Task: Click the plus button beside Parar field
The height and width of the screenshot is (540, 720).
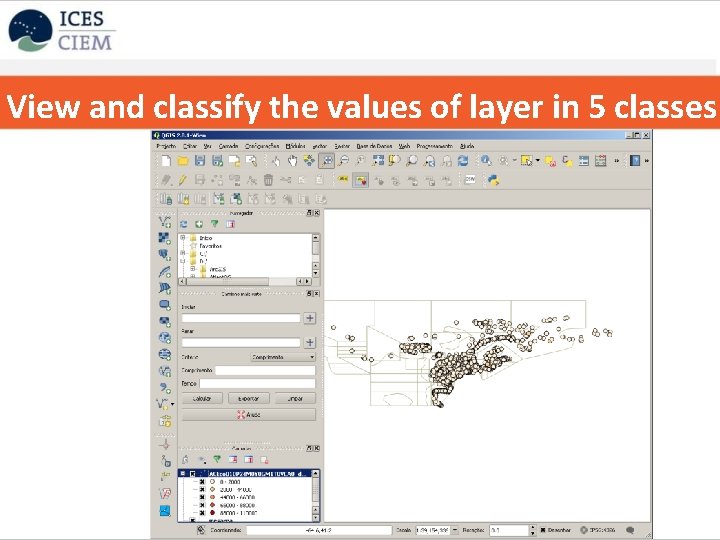Action: pos(309,342)
